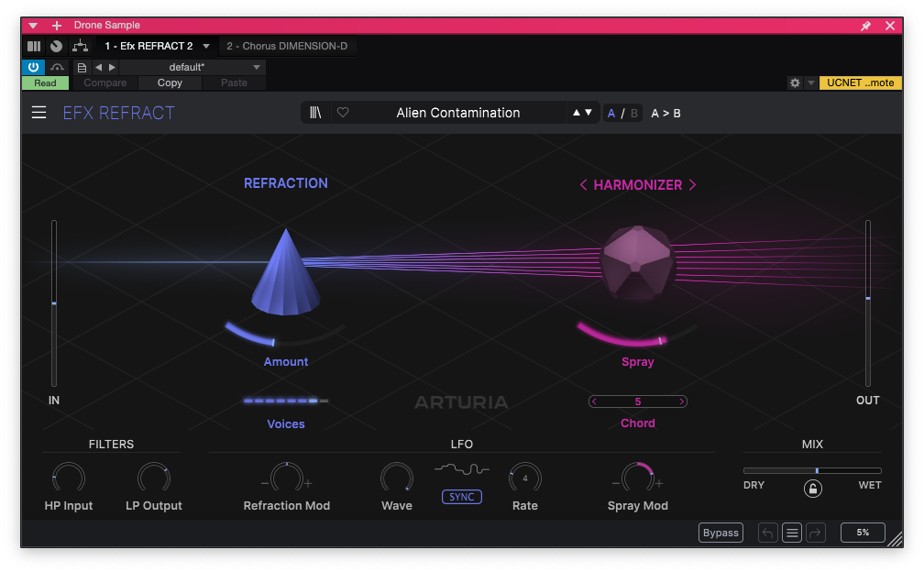Adjust the Refraction Amount arc slider
The width and height of the screenshot is (924, 572).
point(286,335)
